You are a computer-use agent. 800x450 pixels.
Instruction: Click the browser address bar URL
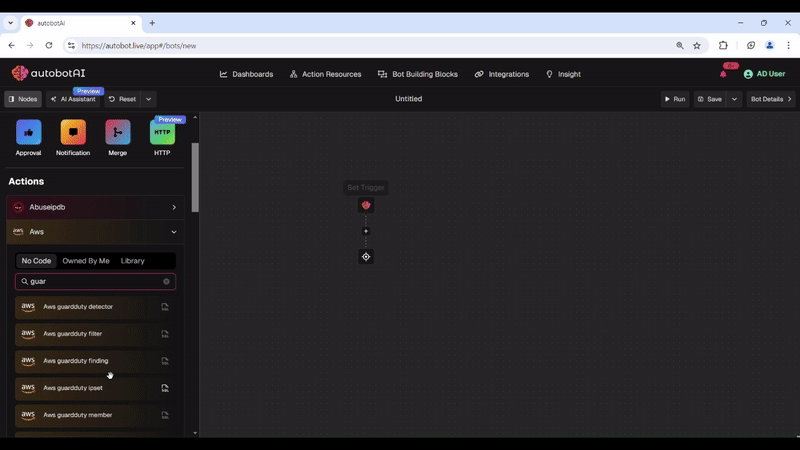pos(139,45)
